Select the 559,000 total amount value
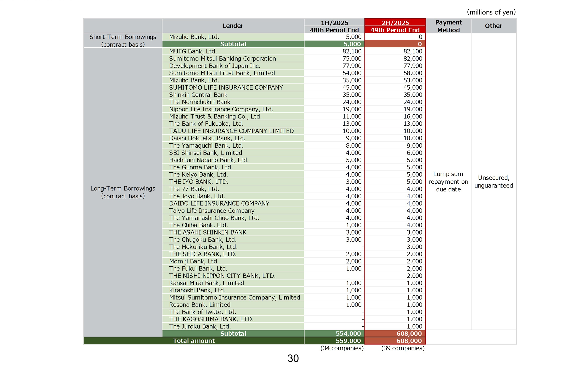Image resolution: width=588 pixels, height=367 pixels. point(348,341)
